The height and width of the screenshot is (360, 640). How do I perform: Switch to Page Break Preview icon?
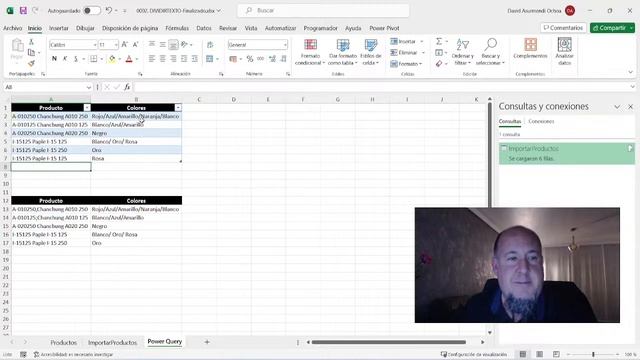556,354
